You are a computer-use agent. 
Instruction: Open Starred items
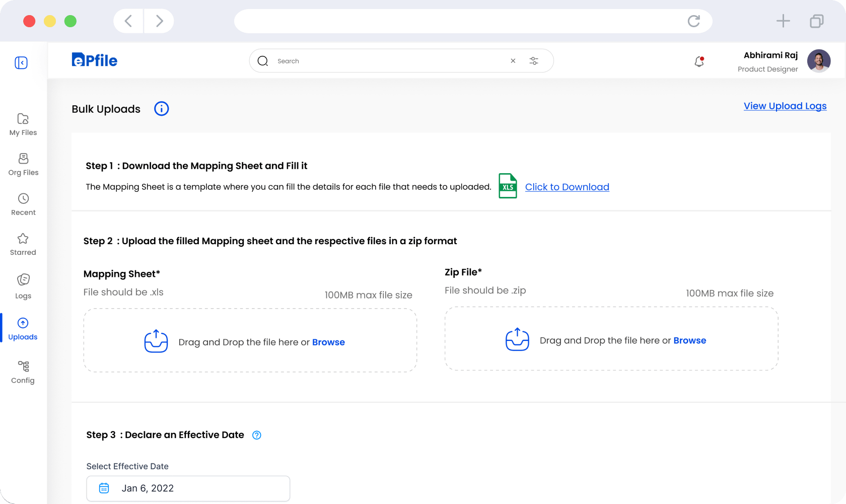(23, 244)
